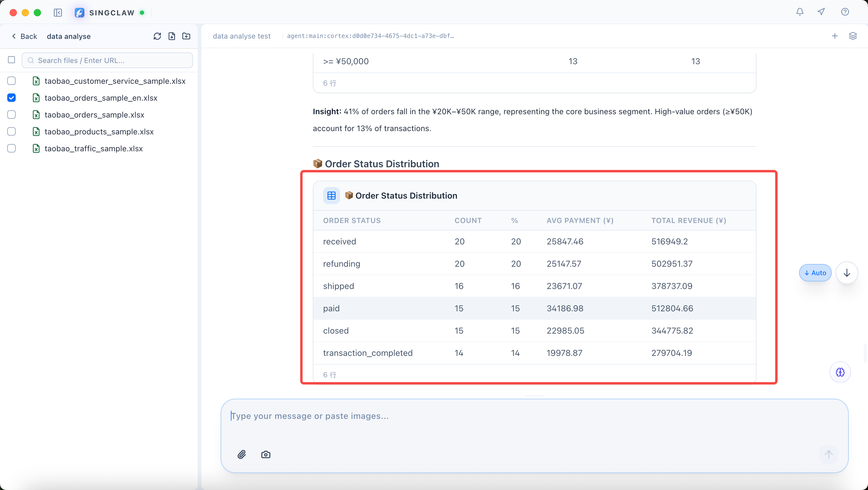Toggle the select all files checkbox
The image size is (868, 490).
(11, 60)
